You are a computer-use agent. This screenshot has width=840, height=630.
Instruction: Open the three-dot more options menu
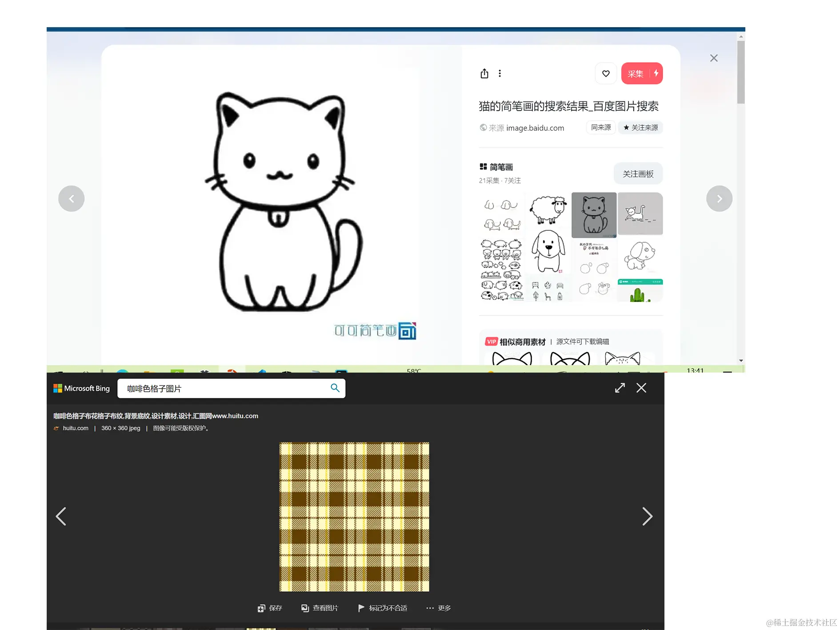(500, 73)
